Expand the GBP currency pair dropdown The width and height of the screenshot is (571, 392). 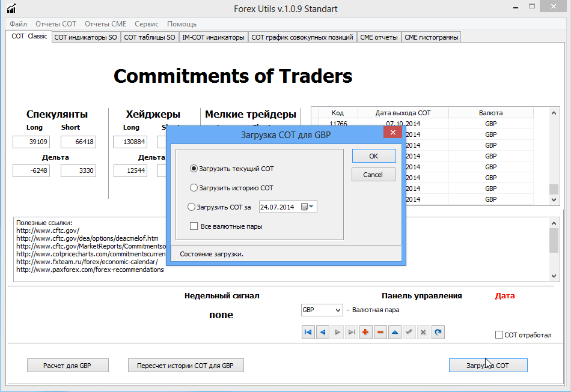pos(337,310)
